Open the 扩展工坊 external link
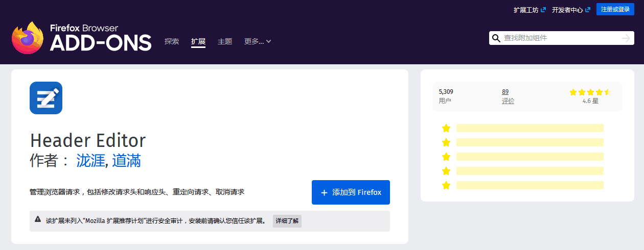The width and height of the screenshot is (644, 250). tap(529, 10)
